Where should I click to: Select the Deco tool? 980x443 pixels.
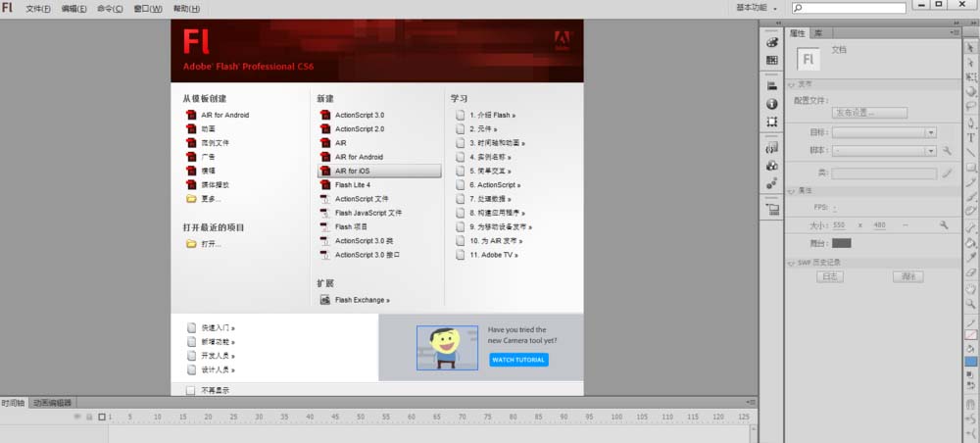coord(970,211)
